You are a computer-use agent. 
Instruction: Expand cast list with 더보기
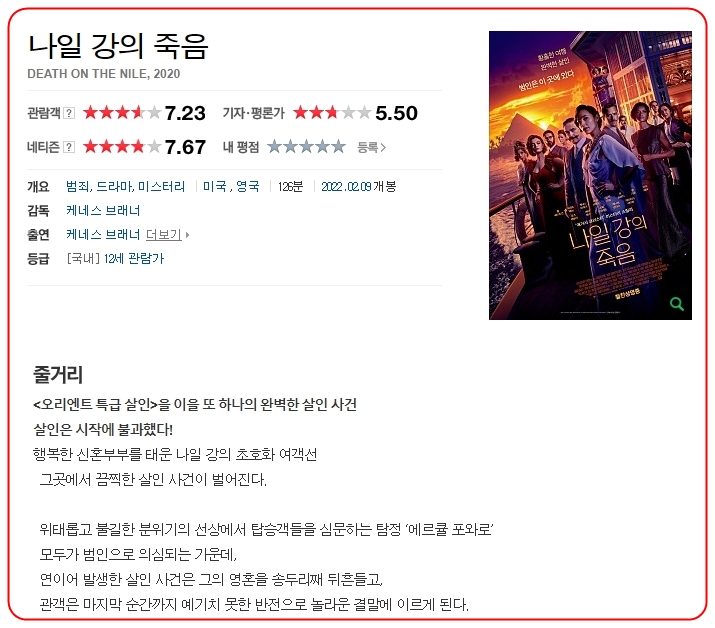(x=164, y=235)
